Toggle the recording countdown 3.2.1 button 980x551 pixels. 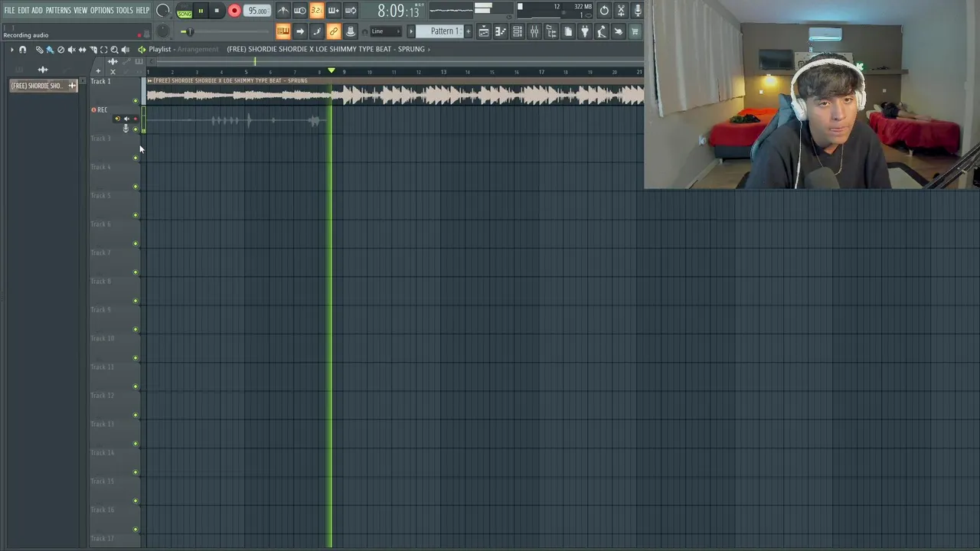pos(316,11)
